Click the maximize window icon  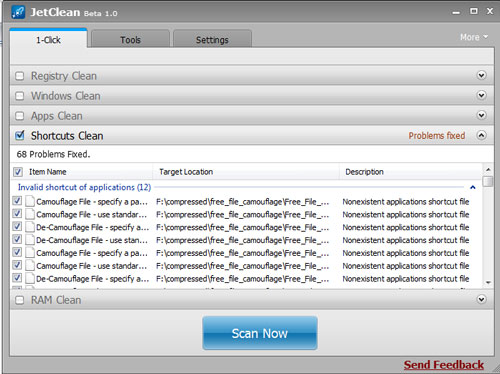coord(474,11)
